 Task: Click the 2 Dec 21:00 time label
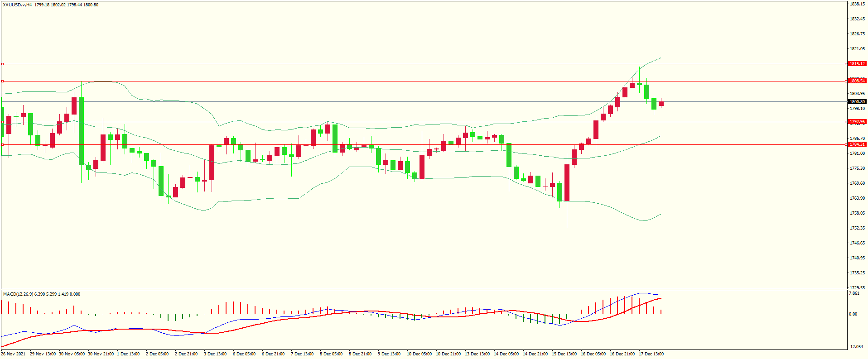click(186, 354)
